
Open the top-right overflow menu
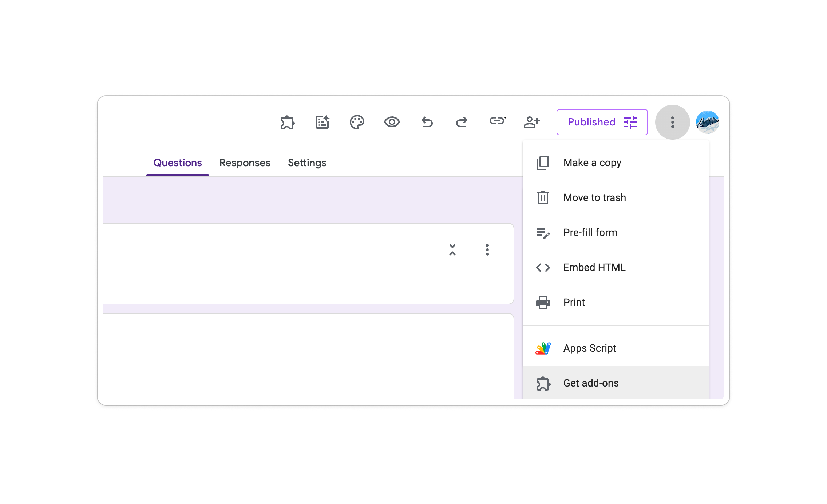[x=672, y=122]
